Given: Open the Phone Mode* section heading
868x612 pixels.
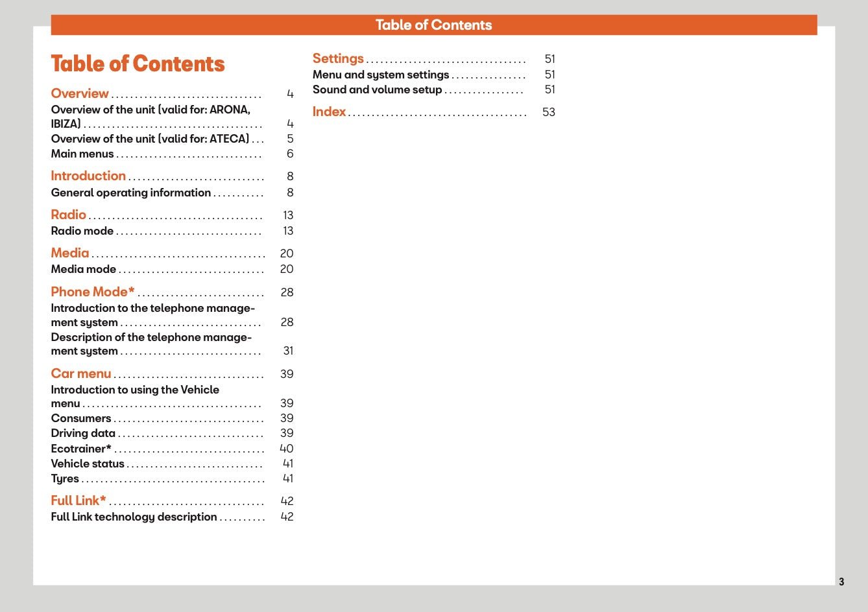Looking at the screenshot, I should (x=93, y=292).
